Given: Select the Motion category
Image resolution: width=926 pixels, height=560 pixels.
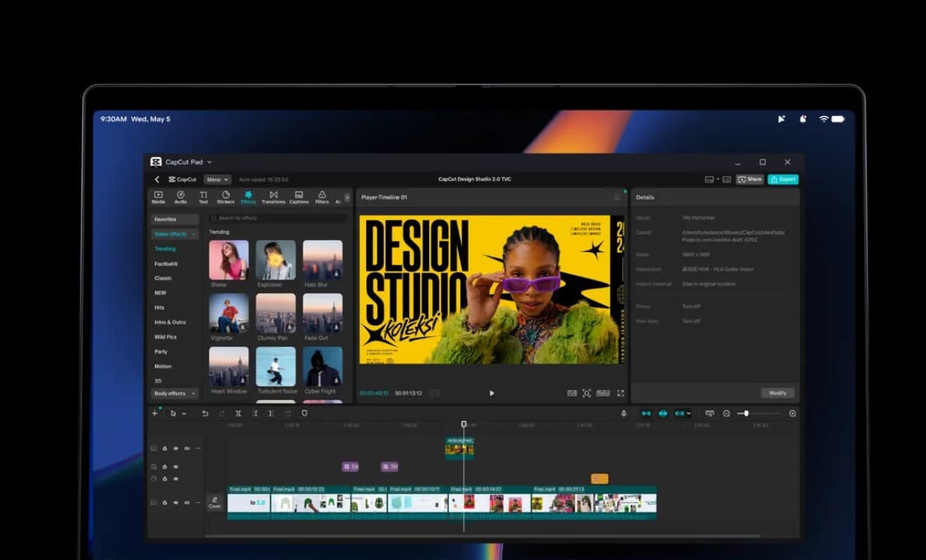Looking at the screenshot, I should pos(163,366).
